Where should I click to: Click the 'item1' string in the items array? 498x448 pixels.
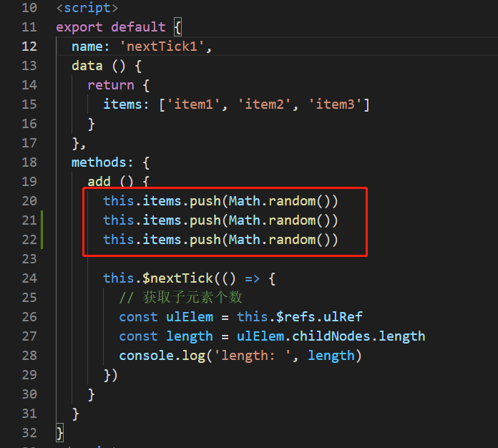pyautogui.click(x=193, y=104)
